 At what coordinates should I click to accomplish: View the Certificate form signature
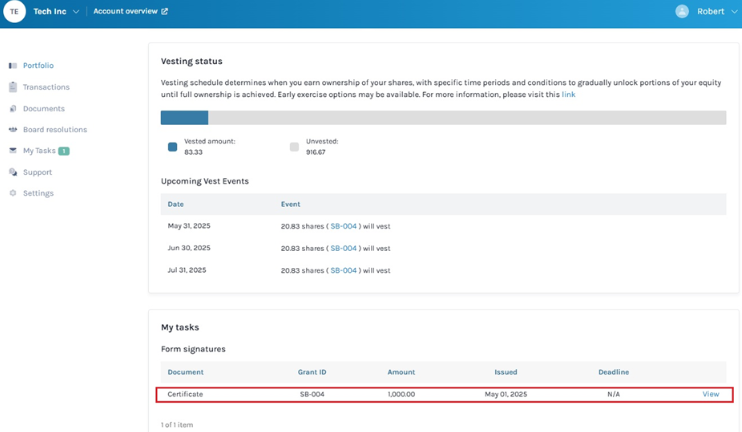click(711, 394)
